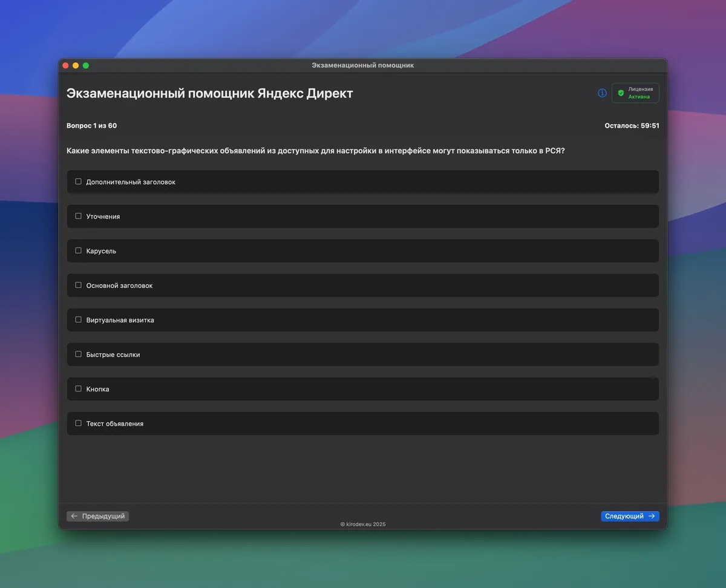Select the Основной заголовок checkbox
This screenshot has width=726, height=588.
click(78, 285)
